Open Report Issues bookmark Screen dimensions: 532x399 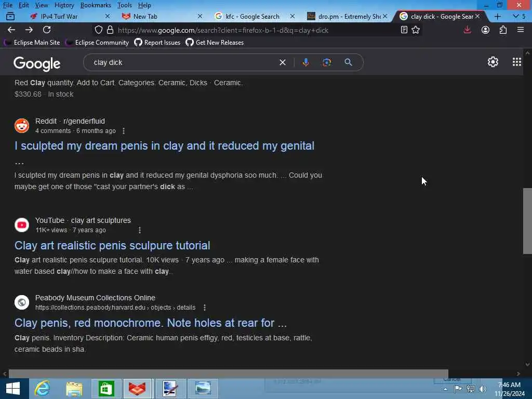pyautogui.click(x=157, y=43)
